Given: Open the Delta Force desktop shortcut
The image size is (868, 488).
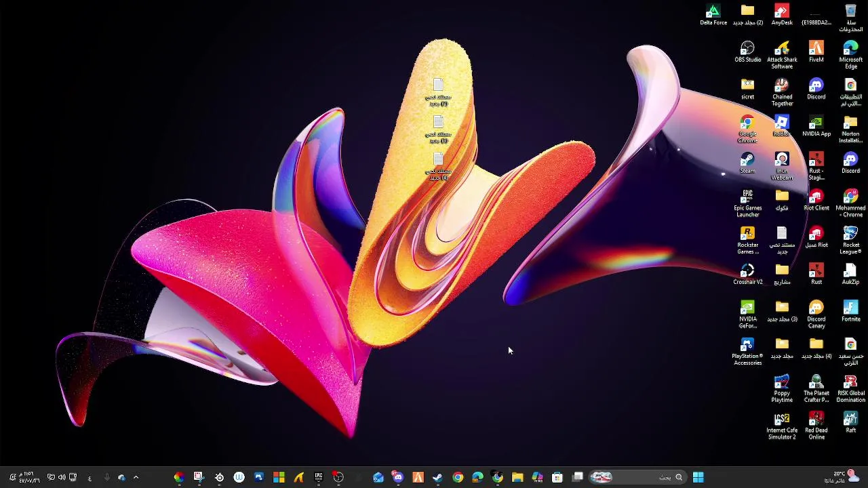Looking at the screenshot, I should (713, 15).
